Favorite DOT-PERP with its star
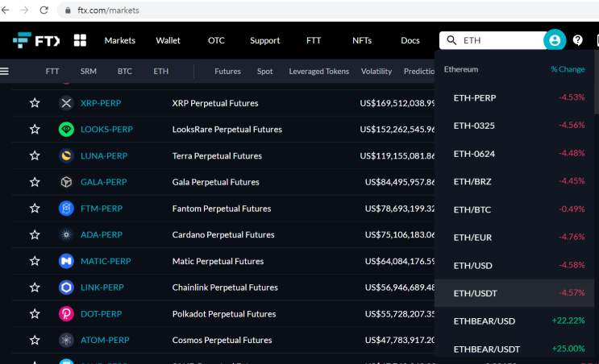Screen dimensions: 599x364 coord(35,313)
